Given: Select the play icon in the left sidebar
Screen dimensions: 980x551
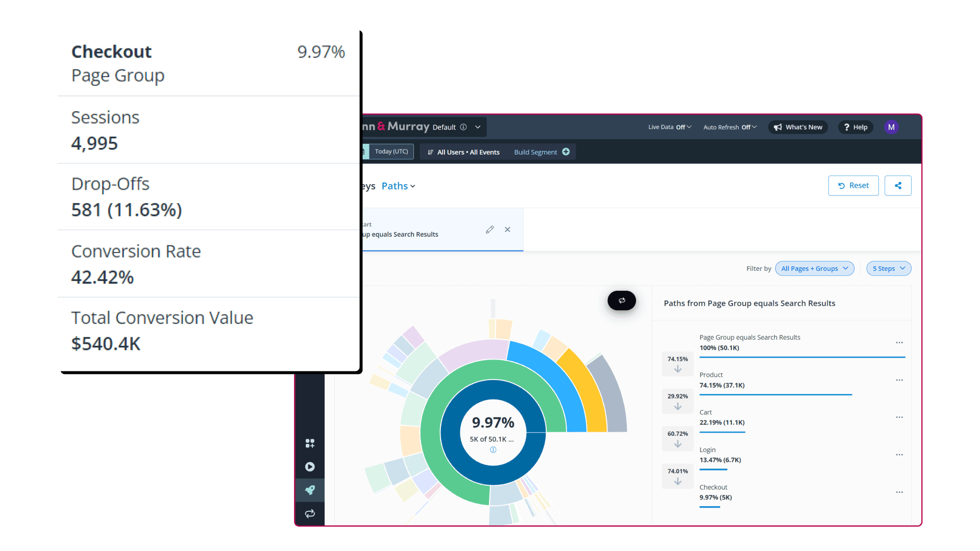Looking at the screenshot, I should 310,466.
